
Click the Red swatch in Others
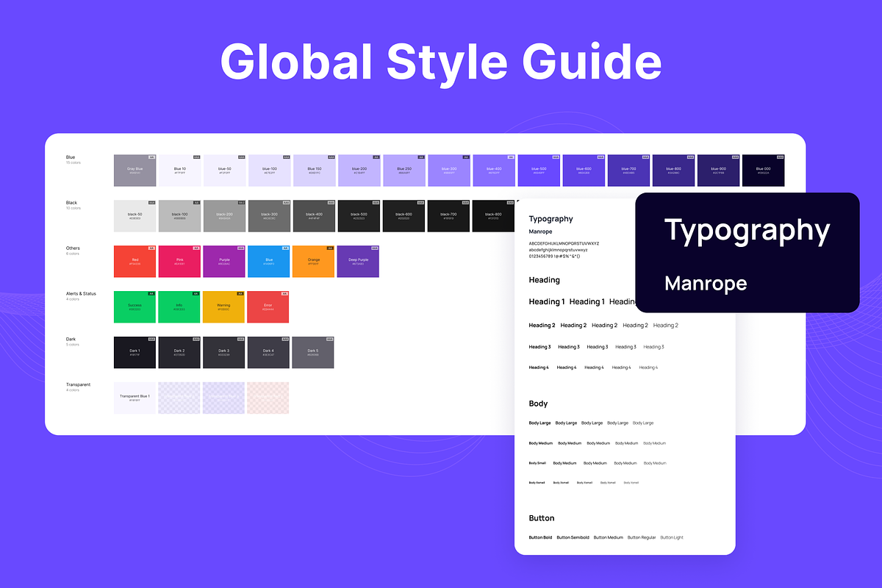pos(135,262)
